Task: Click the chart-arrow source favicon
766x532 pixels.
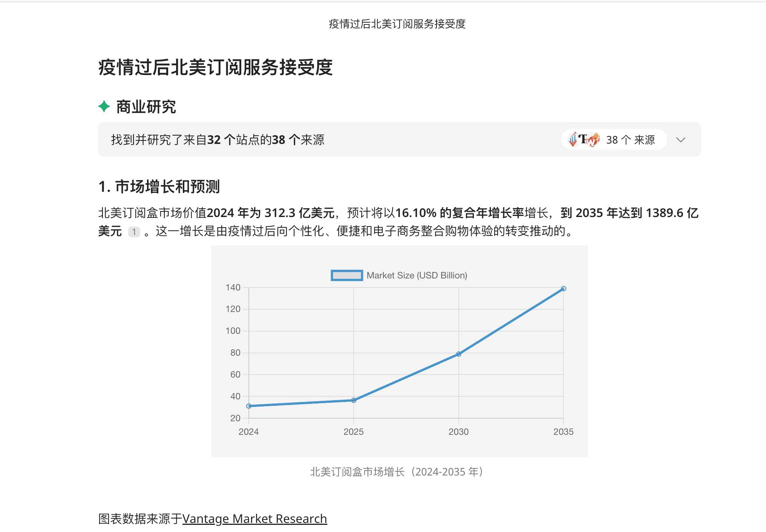Action: pos(573,140)
